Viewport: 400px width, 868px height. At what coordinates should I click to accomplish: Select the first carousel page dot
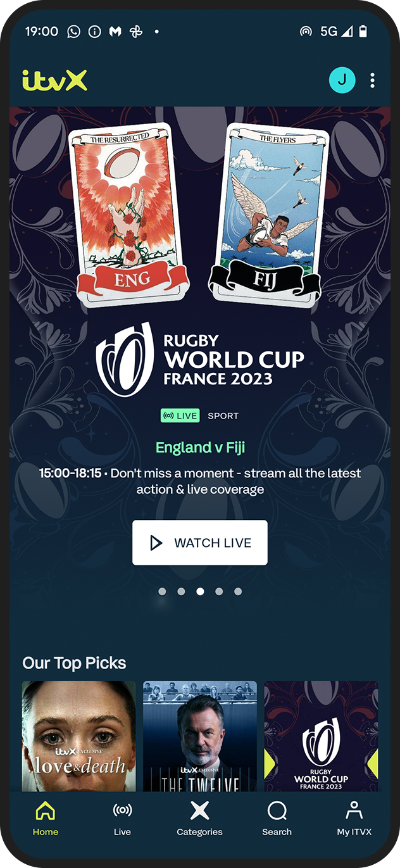point(162,591)
